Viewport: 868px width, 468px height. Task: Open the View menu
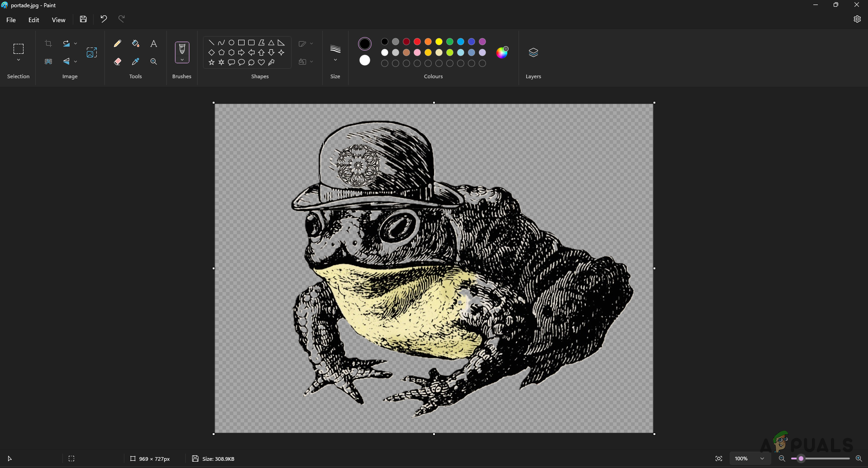click(59, 20)
